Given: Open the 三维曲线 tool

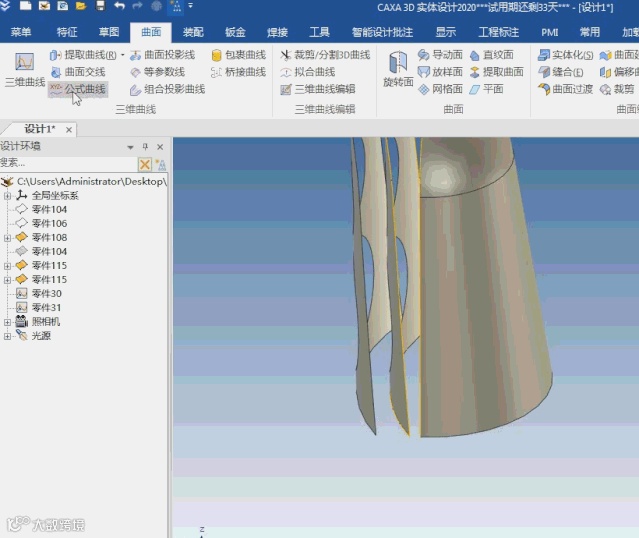Looking at the screenshot, I should (x=24, y=69).
